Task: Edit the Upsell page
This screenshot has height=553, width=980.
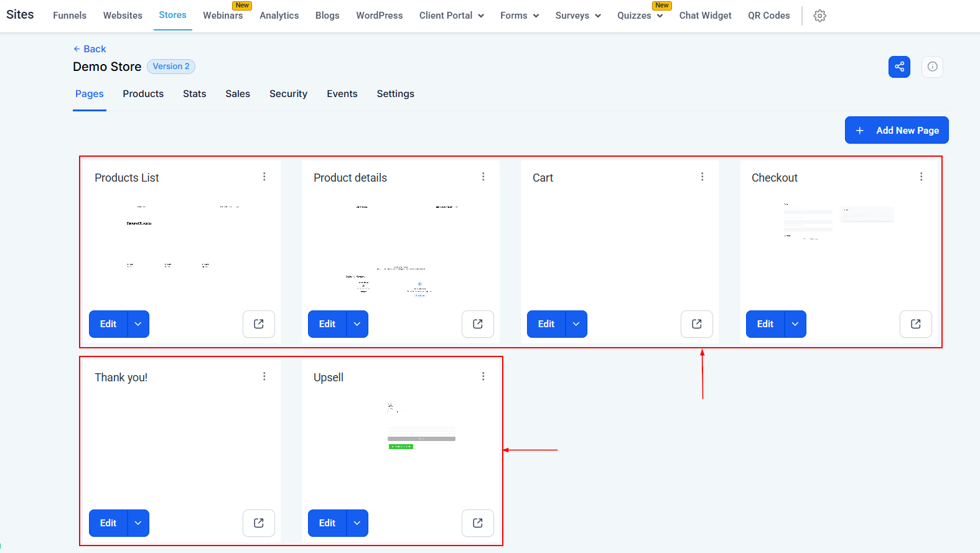Action: click(x=327, y=523)
